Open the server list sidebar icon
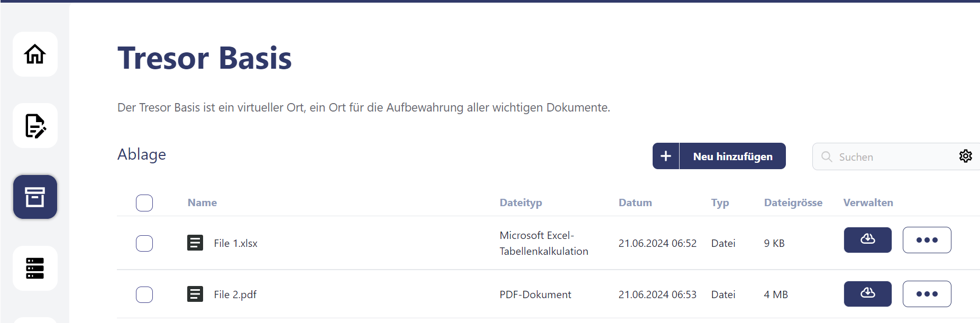Screen dimensions: 980x323 click(35, 268)
